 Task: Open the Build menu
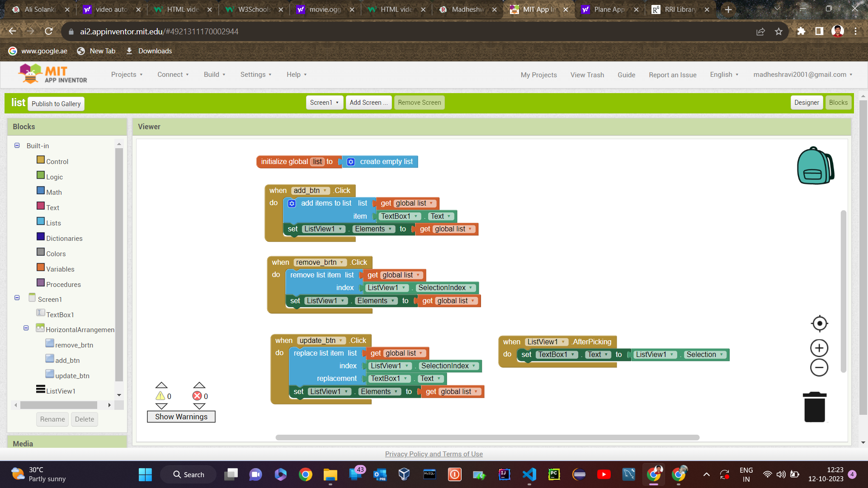pyautogui.click(x=213, y=74)
